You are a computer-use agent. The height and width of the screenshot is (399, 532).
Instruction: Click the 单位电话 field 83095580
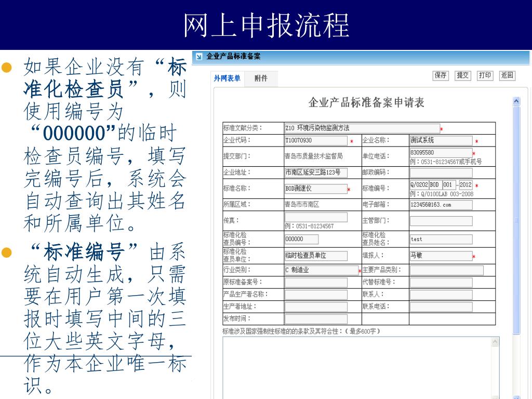coord(441,153)
